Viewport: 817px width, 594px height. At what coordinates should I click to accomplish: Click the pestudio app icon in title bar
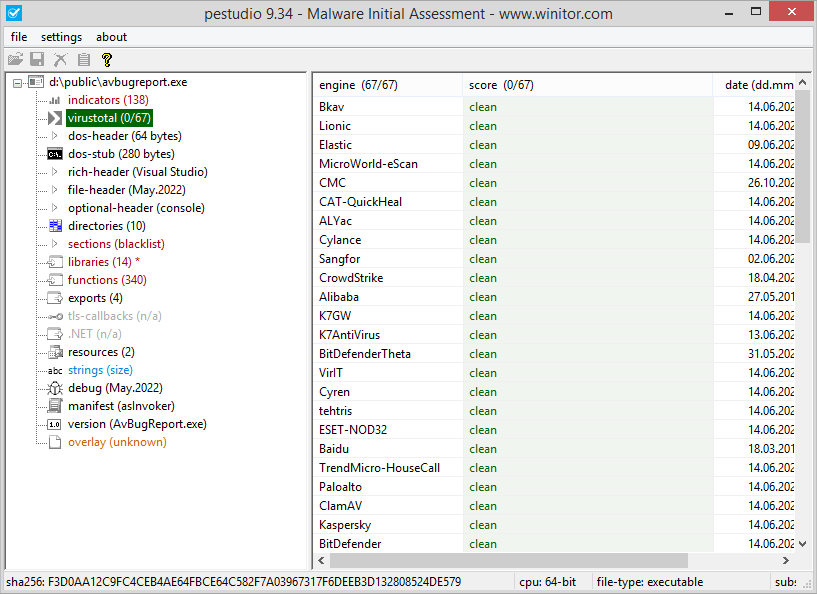click(14, 13)
